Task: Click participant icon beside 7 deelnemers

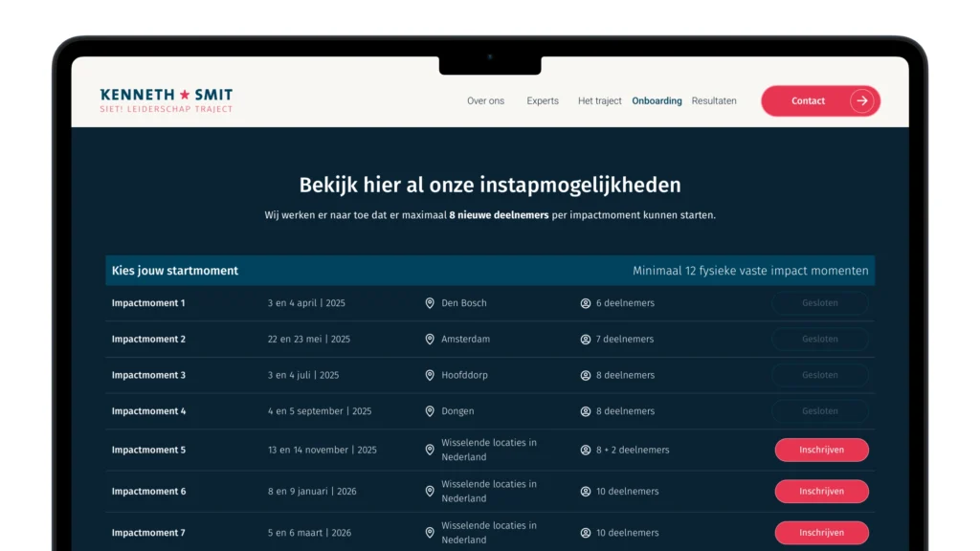Action: [586, 340]
